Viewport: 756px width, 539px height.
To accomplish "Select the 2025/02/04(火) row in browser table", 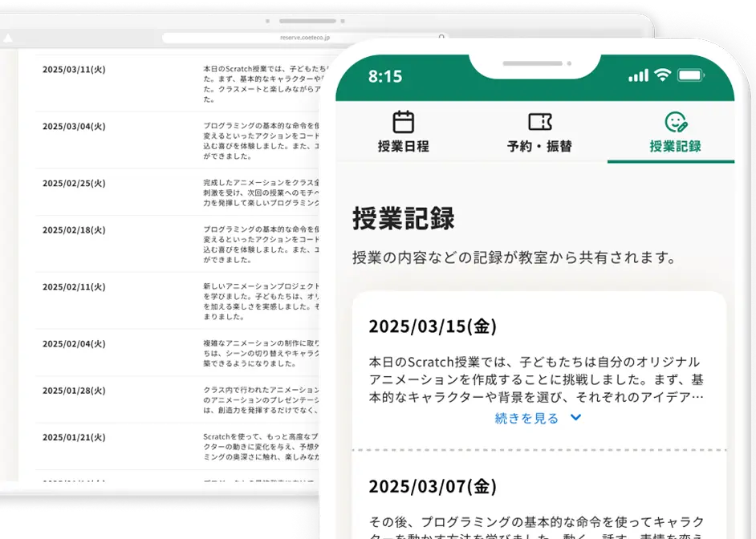I will pos(177,353).
